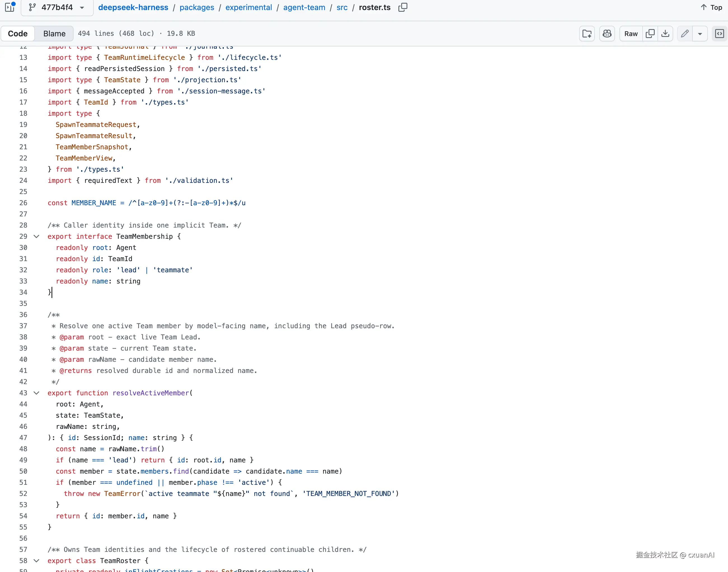Click the "@returns" doc tag on line 41
Image resolution: width=728 pixels, height=572 pixels.
76,371
